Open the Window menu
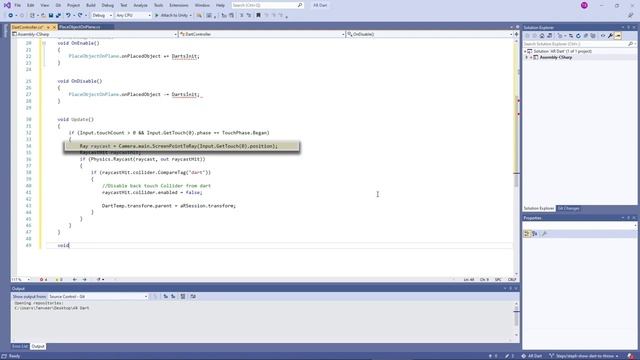Screen dimensions: 640x360 (x=202, y=5)
